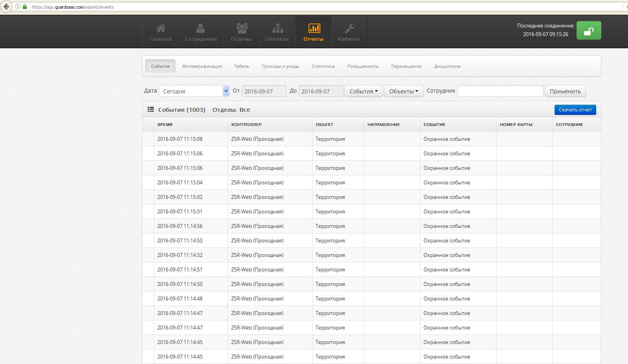The width and height of the screenshot is (628, 364).
Task: Click Z5R-Web (Проходная) in the 11:15:08 row
Action: point(257,139)
